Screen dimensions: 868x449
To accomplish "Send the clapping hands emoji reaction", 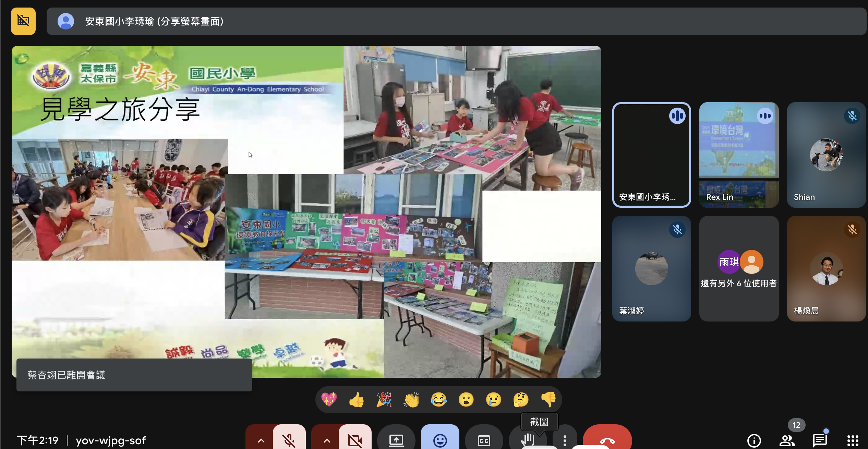I will tap(411, 399).
